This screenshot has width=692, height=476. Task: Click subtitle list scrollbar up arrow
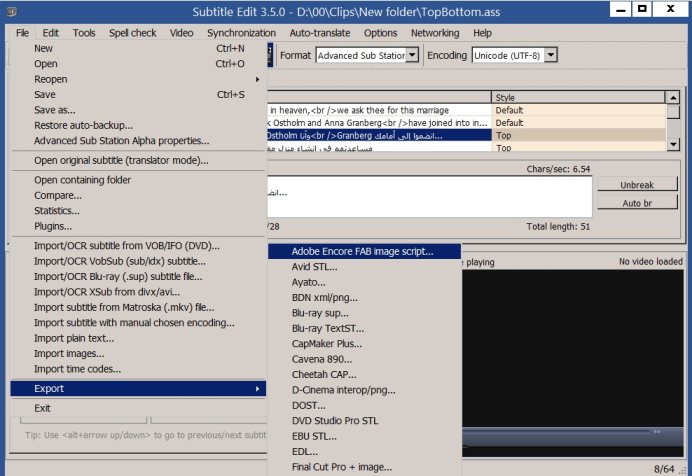673,97
